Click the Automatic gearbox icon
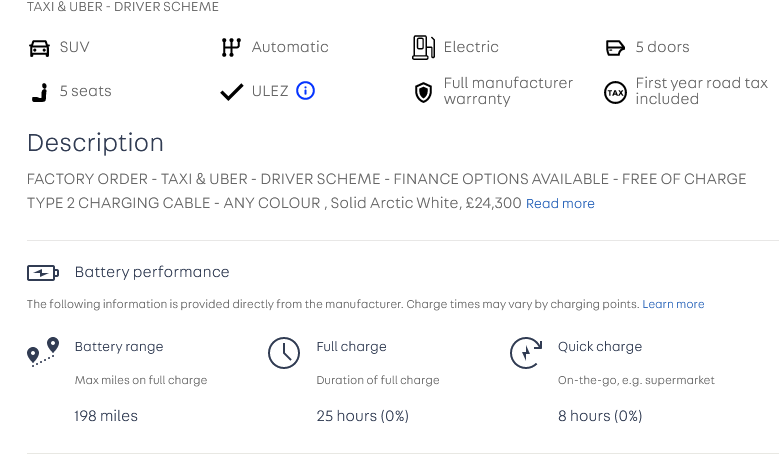 231,47
